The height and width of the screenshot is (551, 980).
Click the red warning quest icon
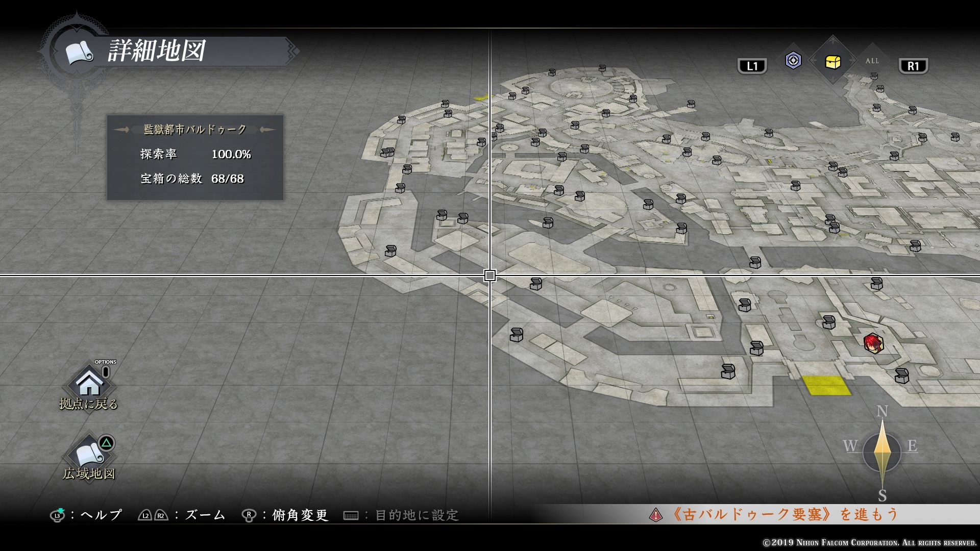(655, 514)
